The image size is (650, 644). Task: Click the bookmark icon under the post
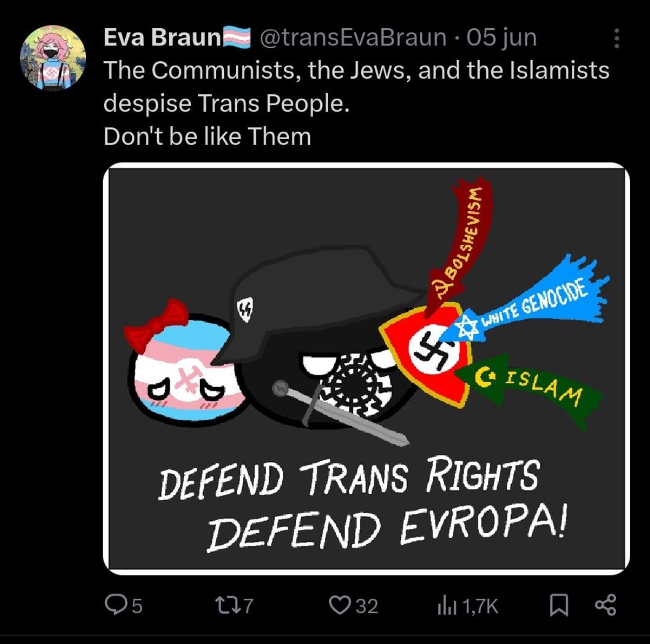559,605
